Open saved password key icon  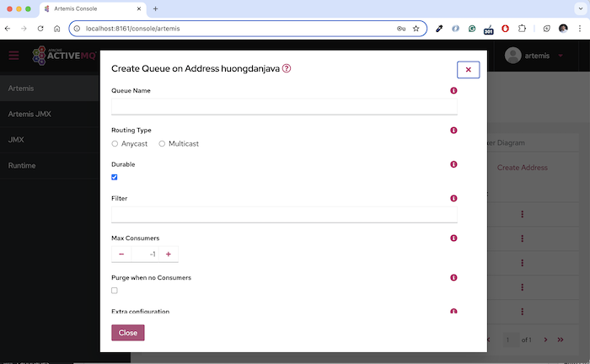[x=401, y=29]
